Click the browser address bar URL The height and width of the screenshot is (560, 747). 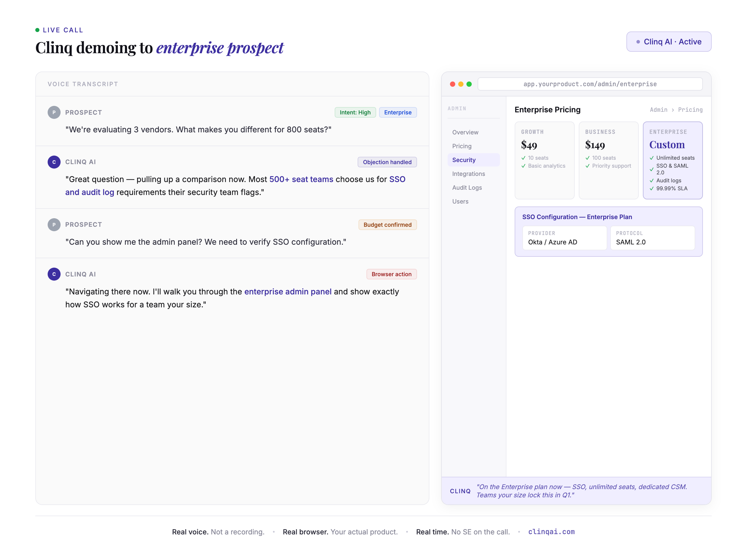coord(590,84)
